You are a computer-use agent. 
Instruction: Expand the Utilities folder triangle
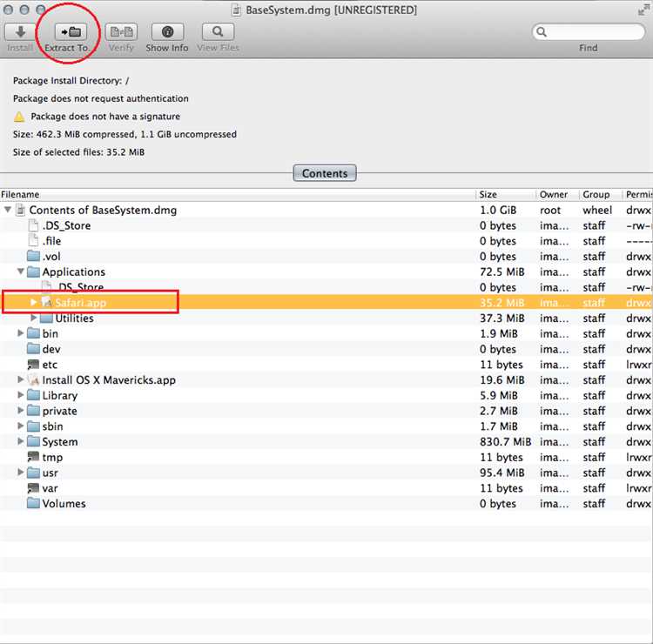(x=33, y=318)
